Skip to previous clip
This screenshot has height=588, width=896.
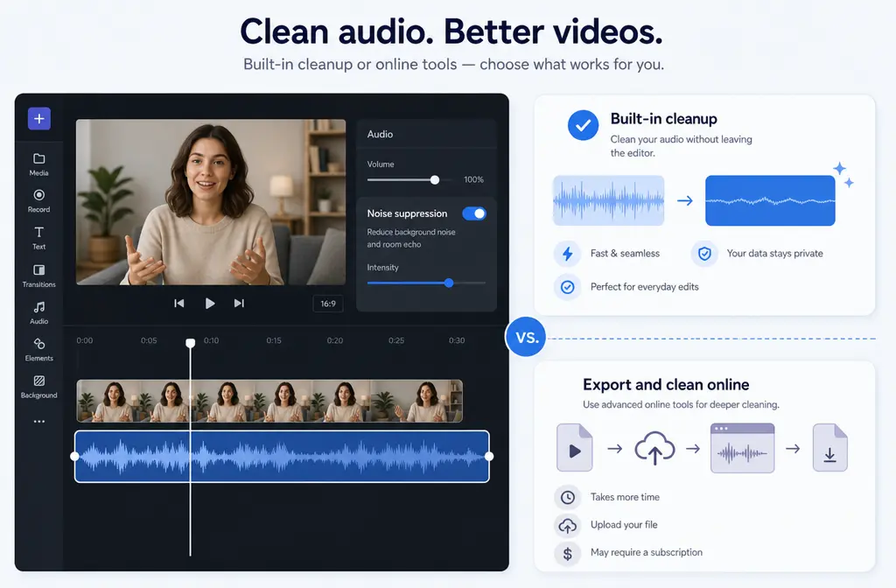[178, 304]
